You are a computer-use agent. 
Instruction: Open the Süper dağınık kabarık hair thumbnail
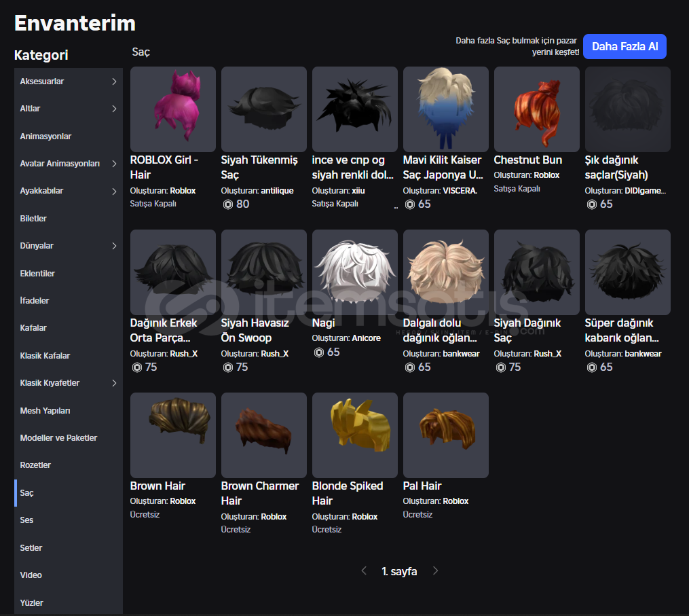[627, 272]
